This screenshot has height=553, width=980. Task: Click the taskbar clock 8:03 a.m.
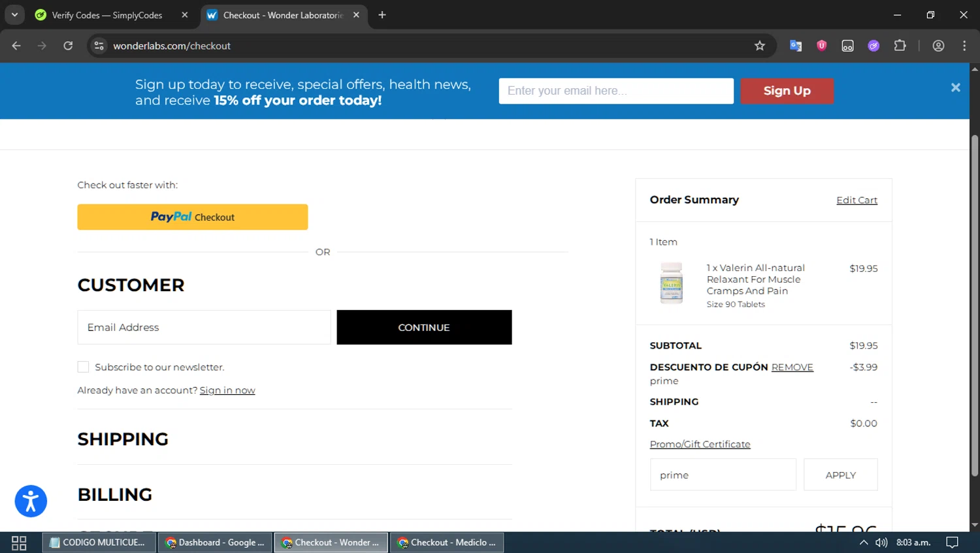[x=913, y=543]
